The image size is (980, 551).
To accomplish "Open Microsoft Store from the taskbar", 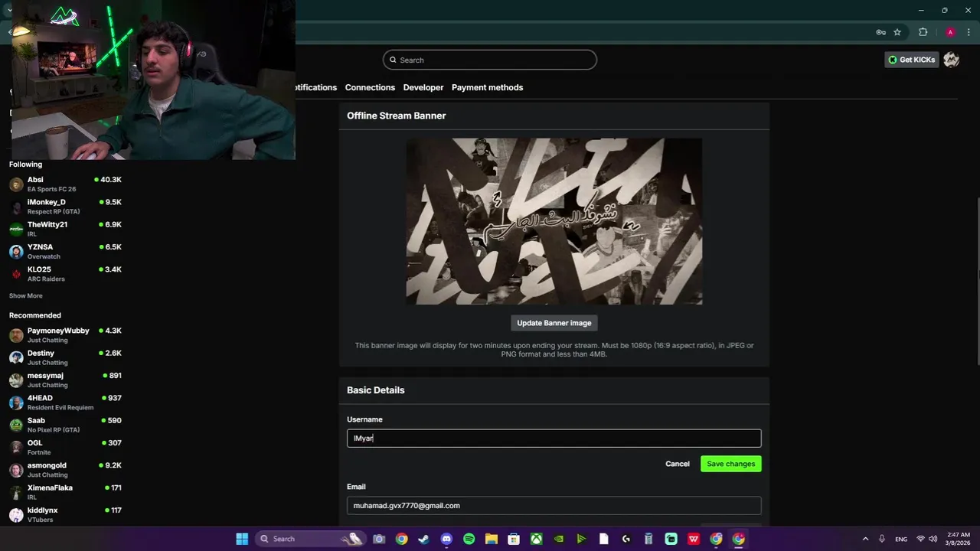I will tap(514, 539).
